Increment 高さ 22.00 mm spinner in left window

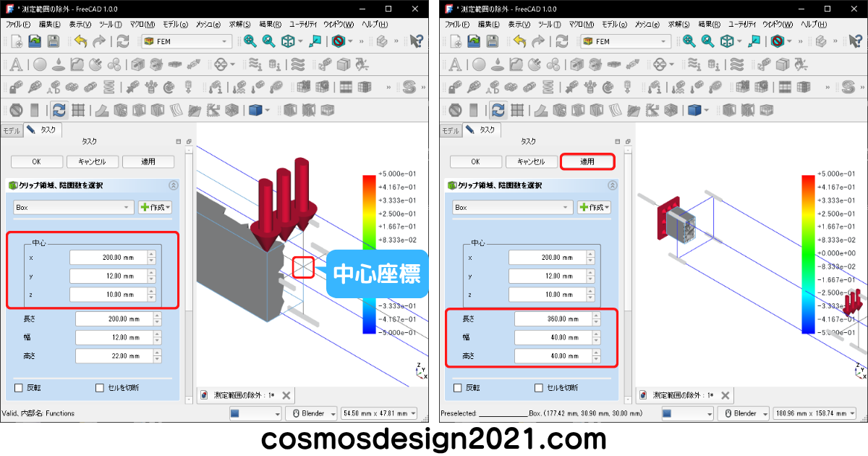click(x=156, y=353)
